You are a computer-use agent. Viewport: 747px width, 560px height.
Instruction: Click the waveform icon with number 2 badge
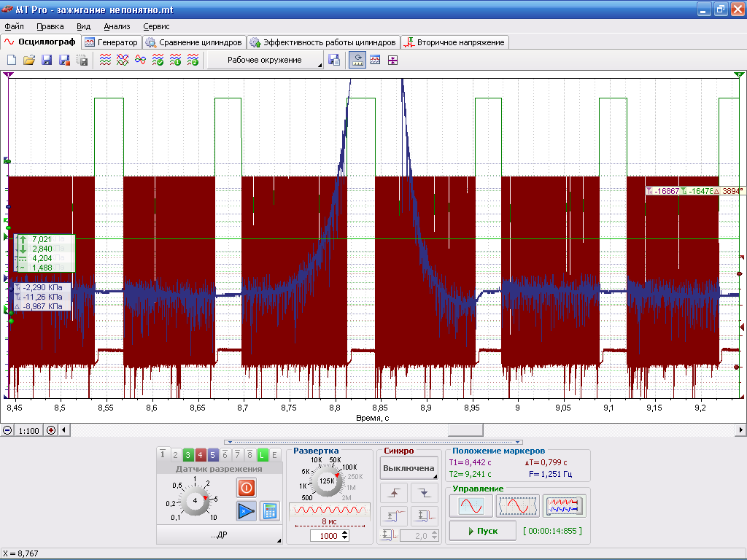click(x=193, y=60)
